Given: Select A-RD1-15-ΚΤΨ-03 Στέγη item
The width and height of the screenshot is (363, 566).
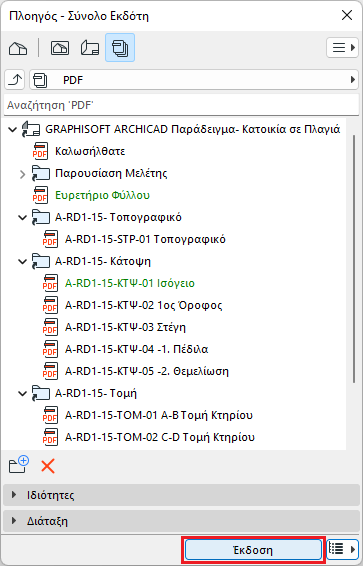Looking at the screenshot, I should point(125,327).
